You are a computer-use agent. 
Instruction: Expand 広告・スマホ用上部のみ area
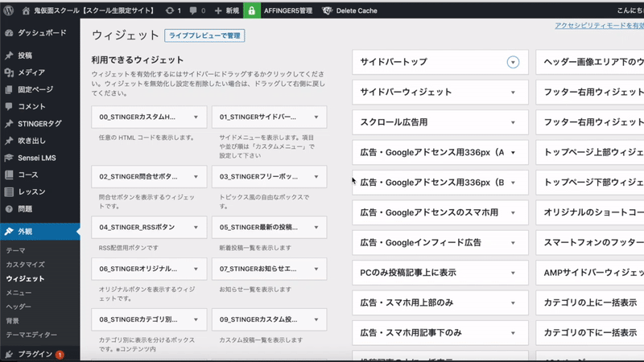point(513,303)
